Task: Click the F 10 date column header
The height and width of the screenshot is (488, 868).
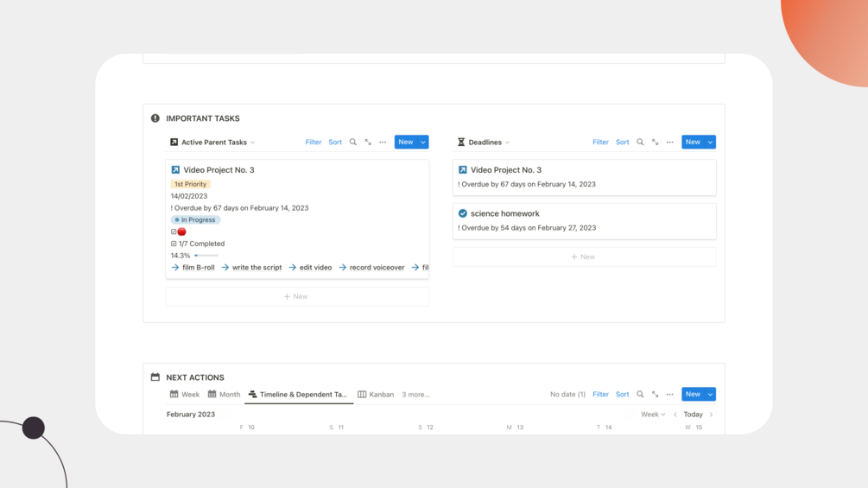Action: point(247,428)
